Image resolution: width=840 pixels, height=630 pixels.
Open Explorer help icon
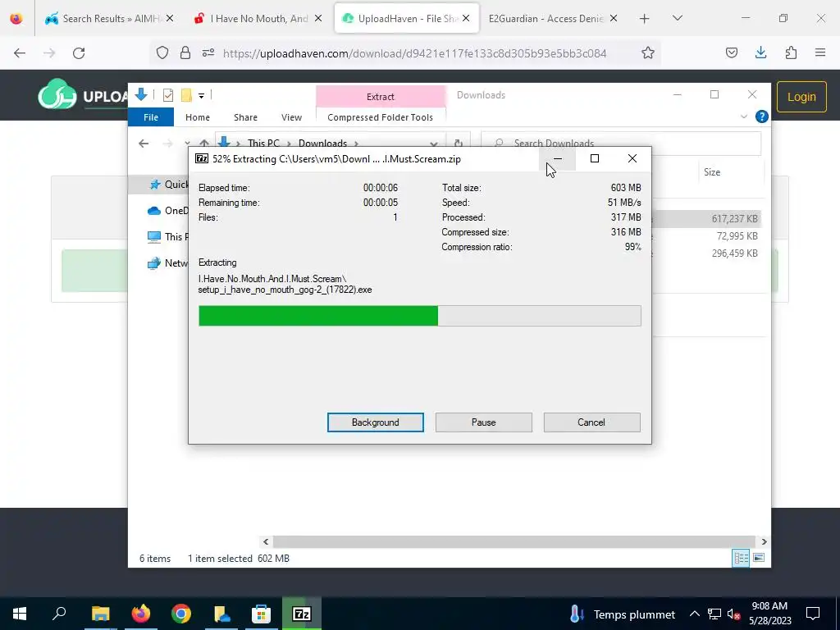tap(761, 116)
